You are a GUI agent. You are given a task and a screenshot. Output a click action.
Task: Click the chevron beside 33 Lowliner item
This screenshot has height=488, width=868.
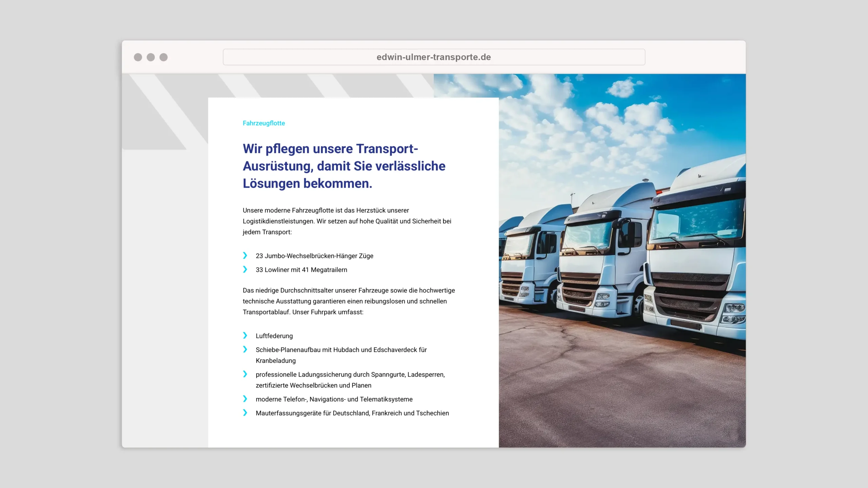tap(245, 269)
